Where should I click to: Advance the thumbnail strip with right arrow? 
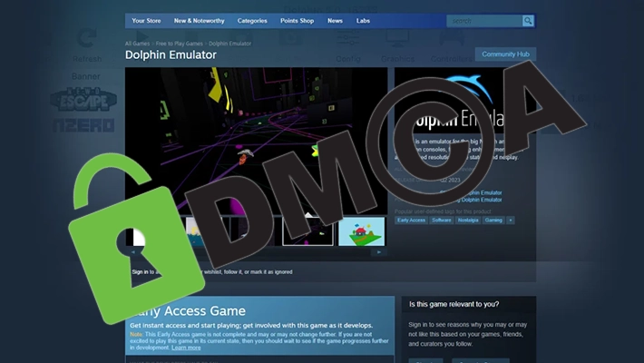pyautogui.click(x=379, y=252)
